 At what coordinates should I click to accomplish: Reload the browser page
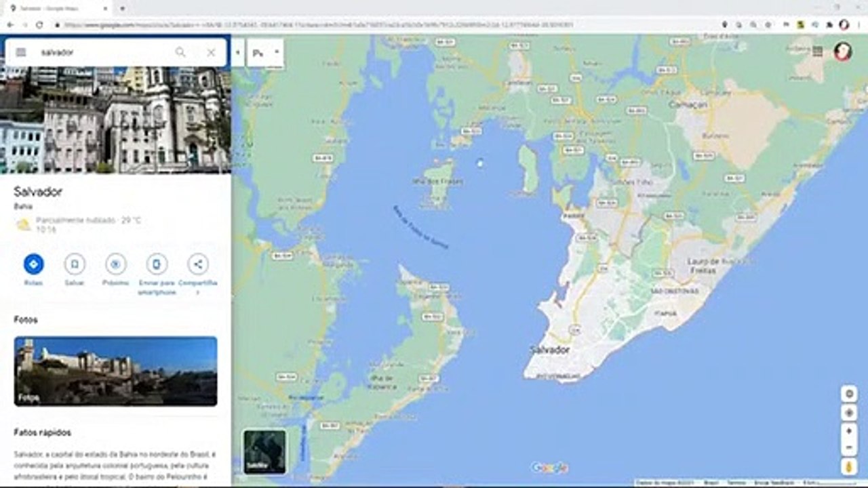(39, 25)
